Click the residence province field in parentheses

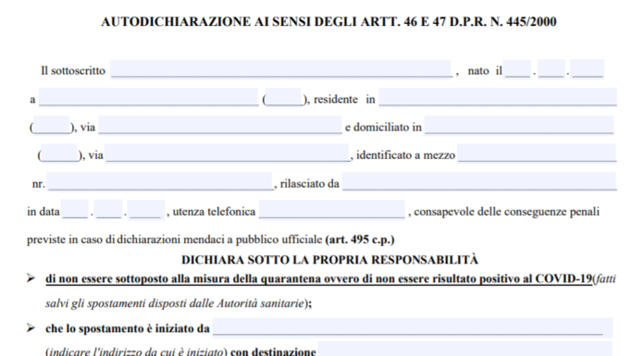(51, 125)
